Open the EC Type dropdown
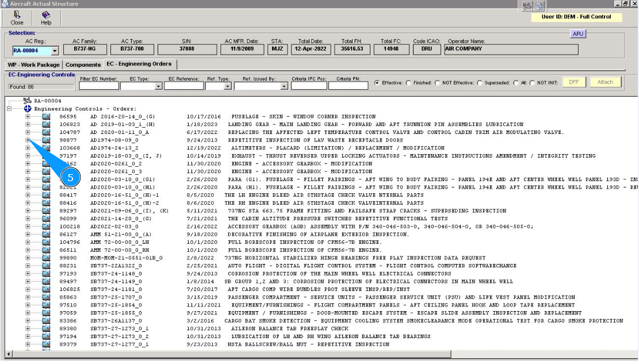Screen dimensions: 639x364 click(x=158, y=86)
